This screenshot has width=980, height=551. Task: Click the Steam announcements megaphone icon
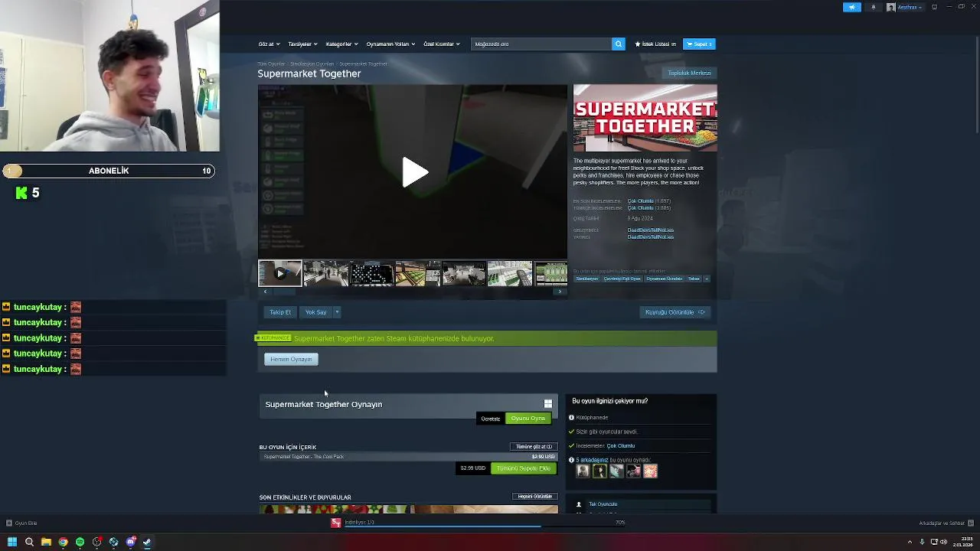pos(852,7)
